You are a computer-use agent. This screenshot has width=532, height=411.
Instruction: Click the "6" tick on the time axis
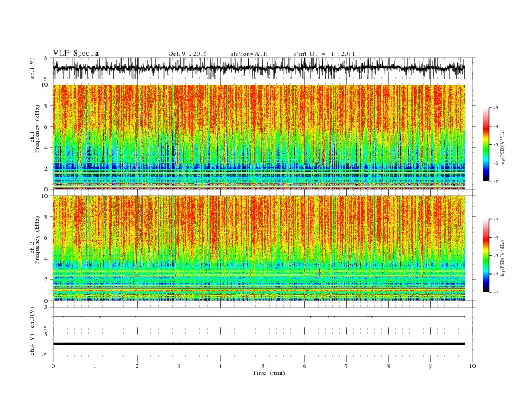point(305,366)
